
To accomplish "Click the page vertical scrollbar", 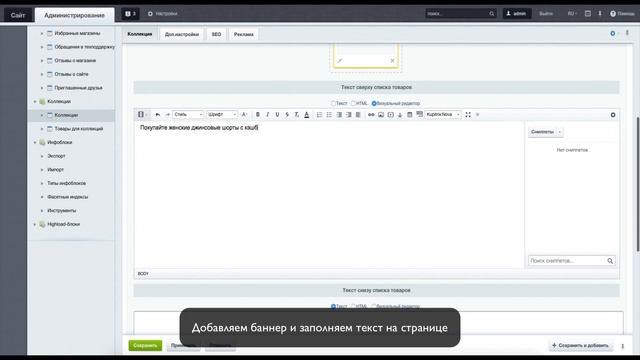I will pos(638,184).
